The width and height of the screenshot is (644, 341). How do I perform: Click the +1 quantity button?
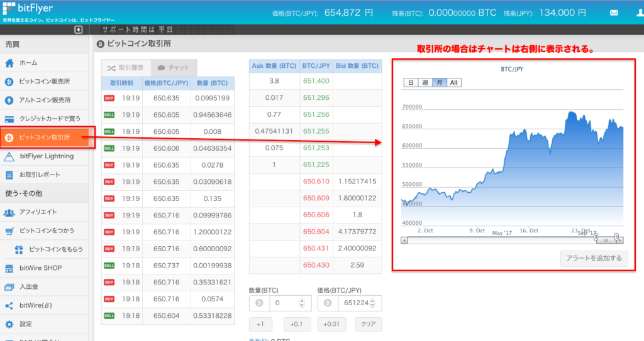pos(260,324)
